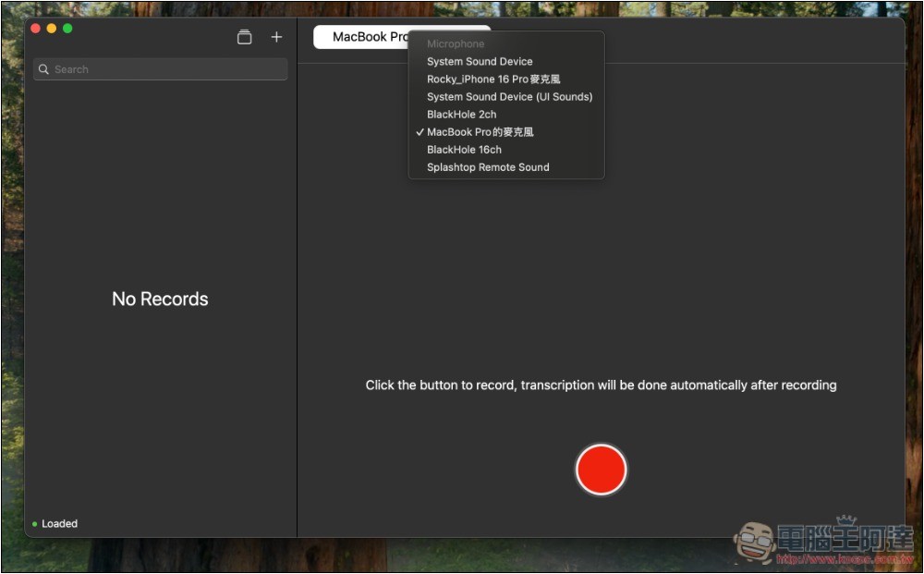Maximize the window with green button
Viewport: 924px width, 574px height.
coord(67,29)
